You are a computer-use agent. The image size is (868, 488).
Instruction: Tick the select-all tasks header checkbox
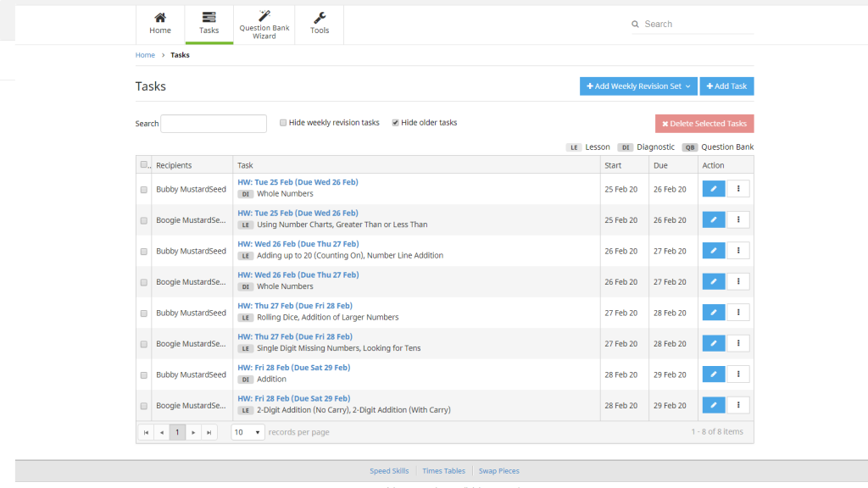point(144,165)
